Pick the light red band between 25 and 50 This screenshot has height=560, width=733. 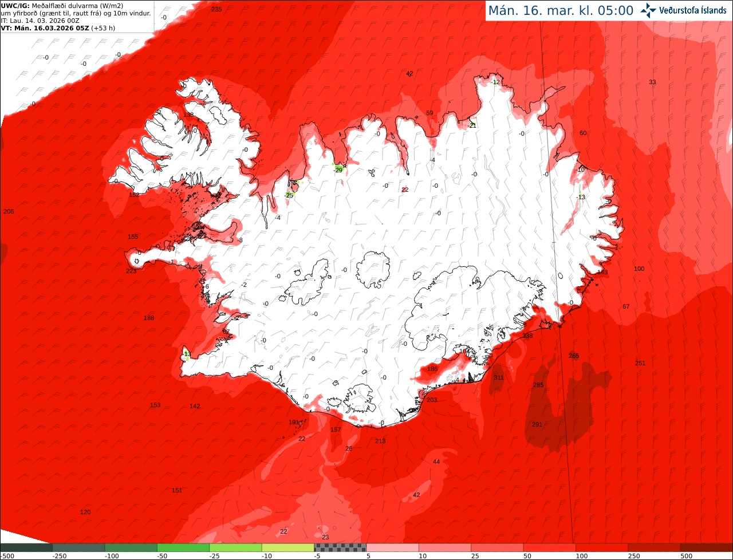click(x=497, y=547)
